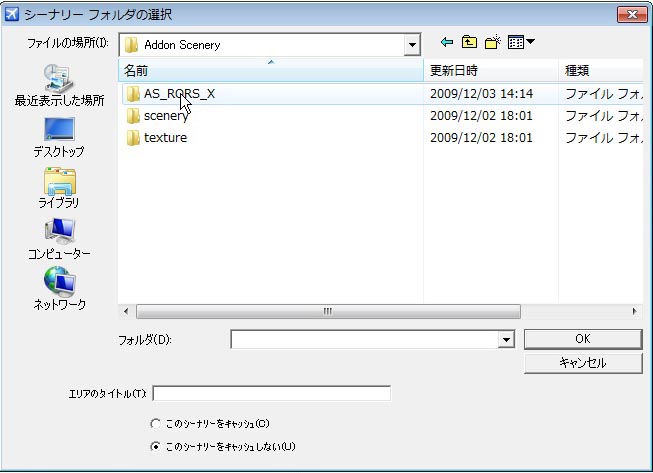
Task: Sort by 更新日時 column header
Action: click(x=491, y=70)
